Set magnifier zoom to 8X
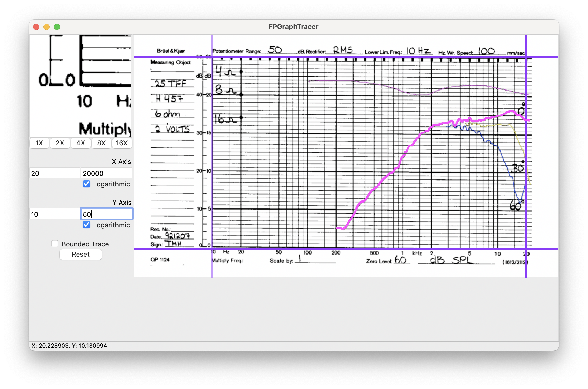The width and height of the screenshot is (588, 389). pyautogui.click(x=101, y=143)
